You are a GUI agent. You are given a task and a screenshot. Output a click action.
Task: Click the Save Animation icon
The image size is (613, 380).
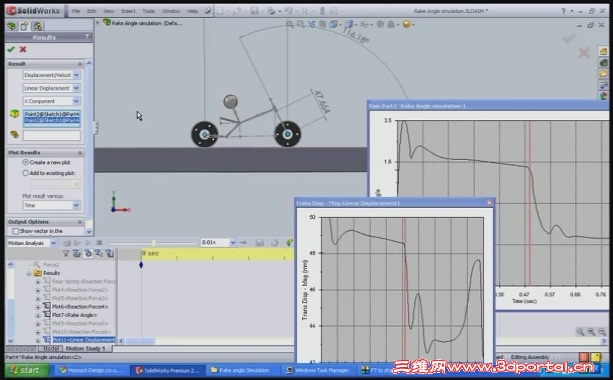point(260,243)
